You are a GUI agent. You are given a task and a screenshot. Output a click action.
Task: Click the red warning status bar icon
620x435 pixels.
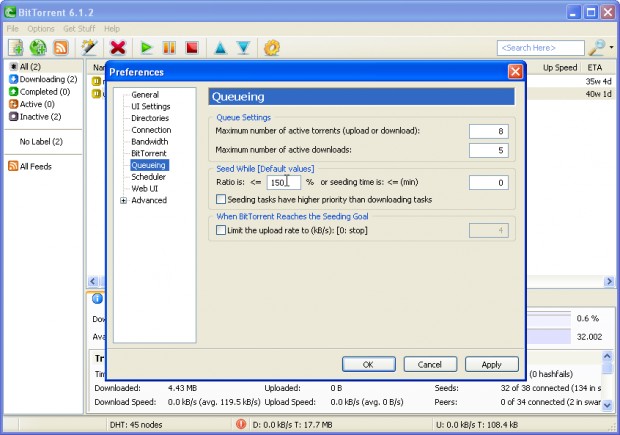click(240, 424)
